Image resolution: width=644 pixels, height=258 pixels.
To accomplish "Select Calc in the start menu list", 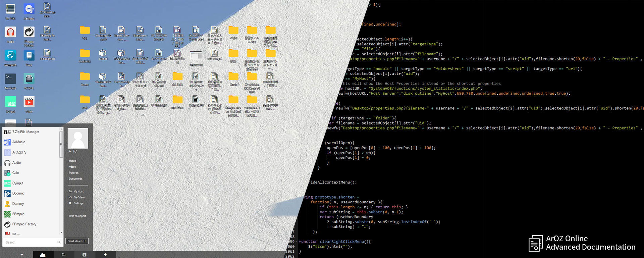I will 16,173.
